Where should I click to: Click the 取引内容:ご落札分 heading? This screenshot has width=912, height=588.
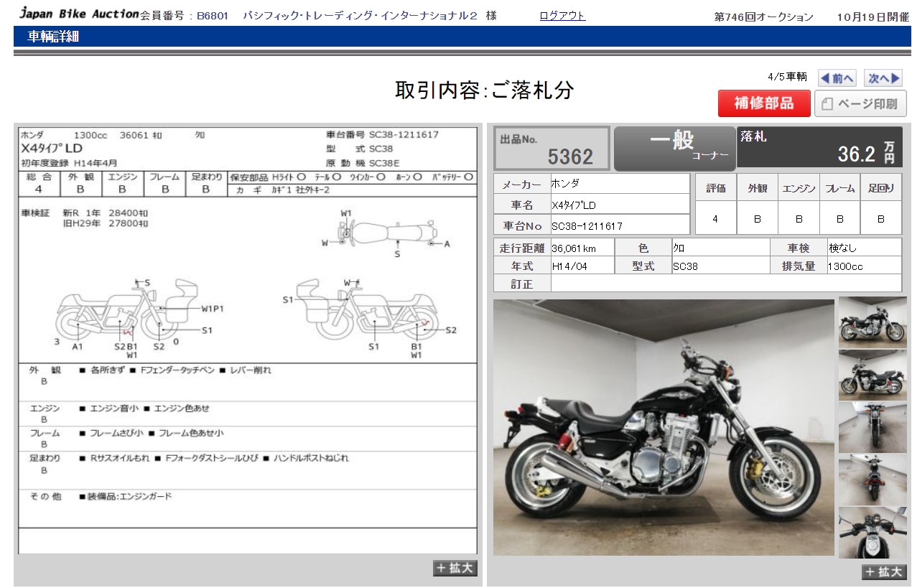click(485, 90)
